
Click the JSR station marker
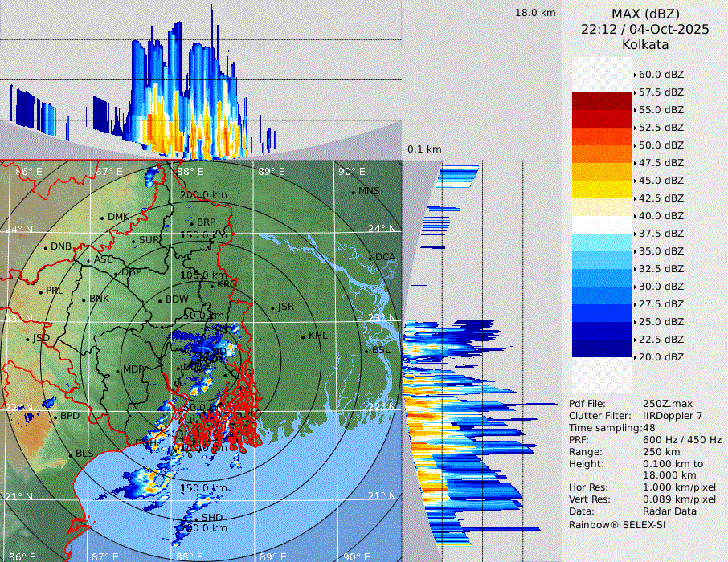(x=272, y=307)
